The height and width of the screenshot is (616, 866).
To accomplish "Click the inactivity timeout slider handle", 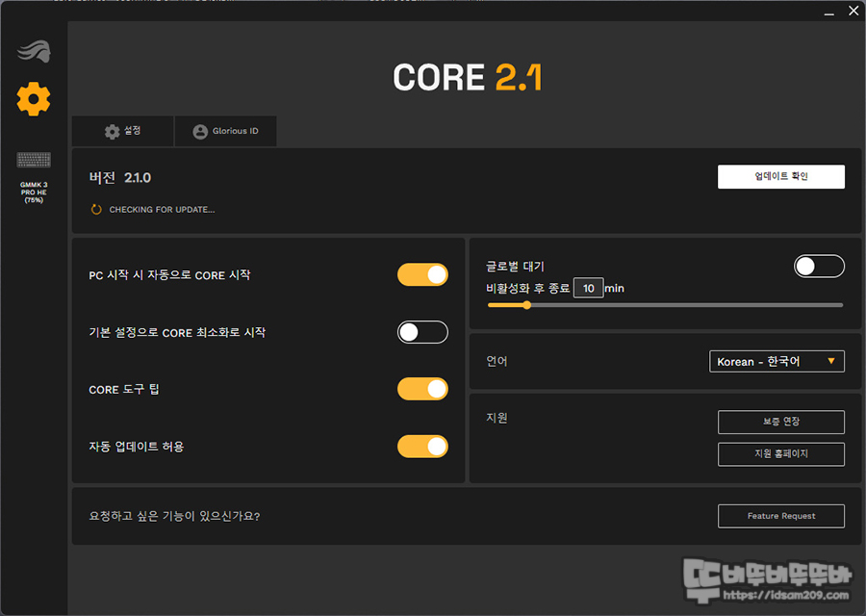I will [x=527, y=305].
